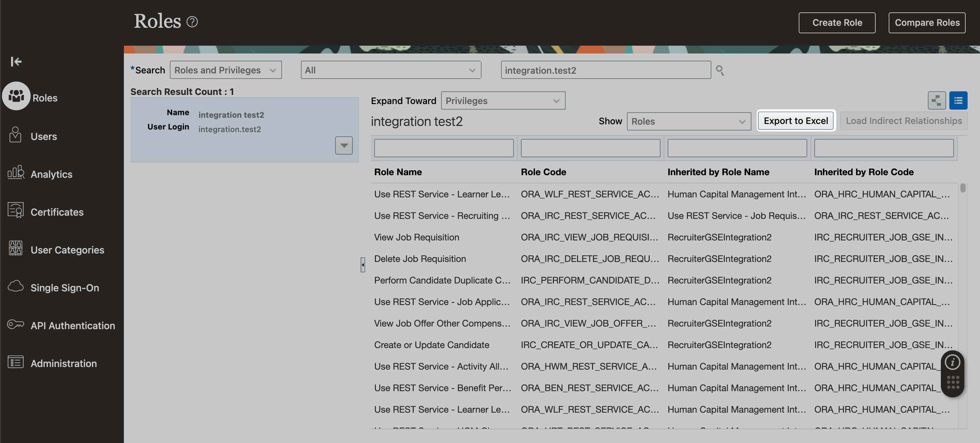This screenshot has width=980, height=443.
Task: Open the API Authentication key icon
Action: [16, 325]
